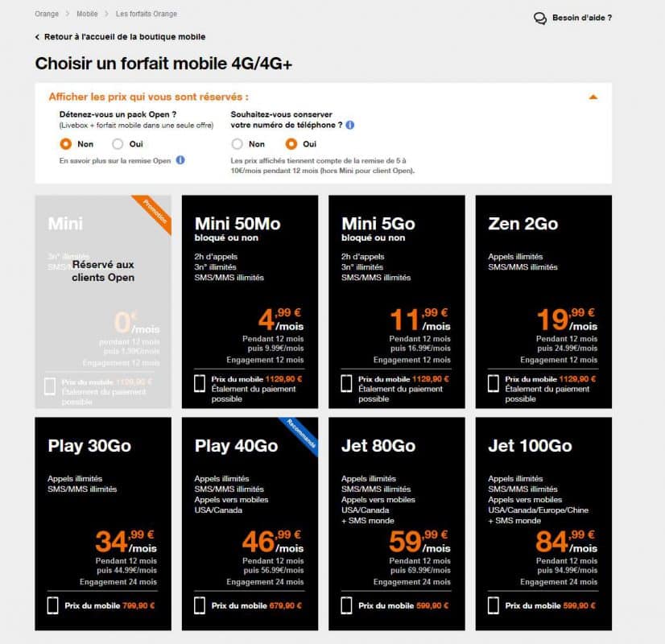Select Non for the pack Open question
Viewport: 665px width, 644px height.
(x=66, y=144)
